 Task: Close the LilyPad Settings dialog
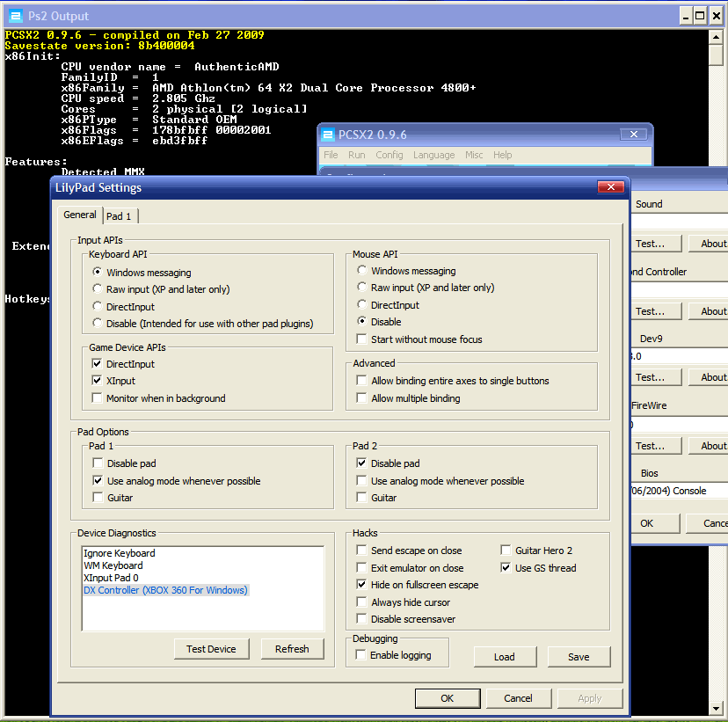(611, 186)
